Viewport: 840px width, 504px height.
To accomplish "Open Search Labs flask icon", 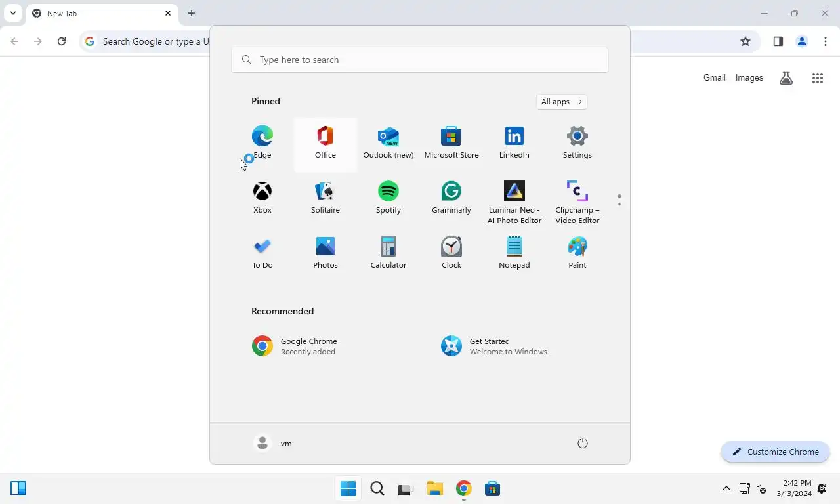I will (786, 78).
